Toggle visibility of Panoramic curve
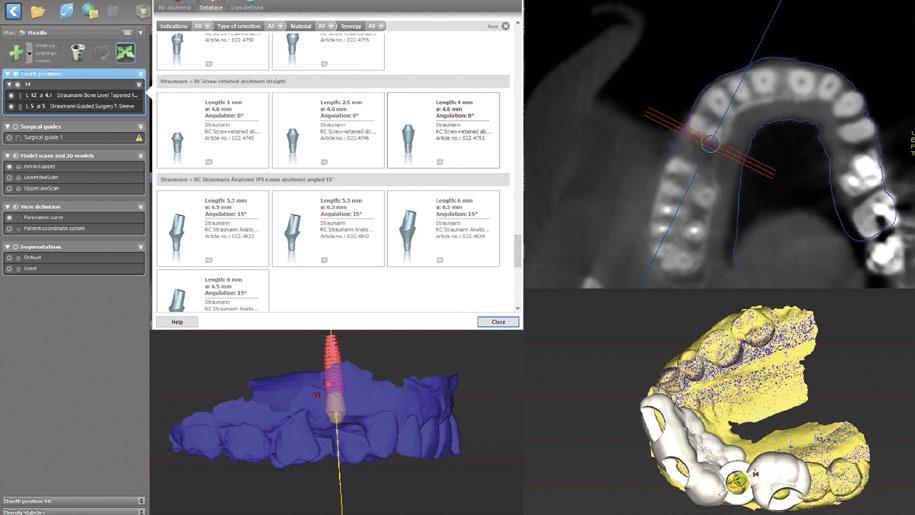Screen dimensions: 915x515 (x=9, y=218)
